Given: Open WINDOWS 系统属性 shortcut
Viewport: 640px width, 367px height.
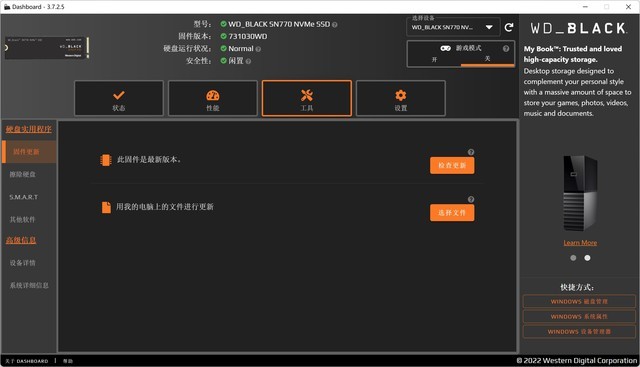Looking at the screenshot, I should point(579,316).
